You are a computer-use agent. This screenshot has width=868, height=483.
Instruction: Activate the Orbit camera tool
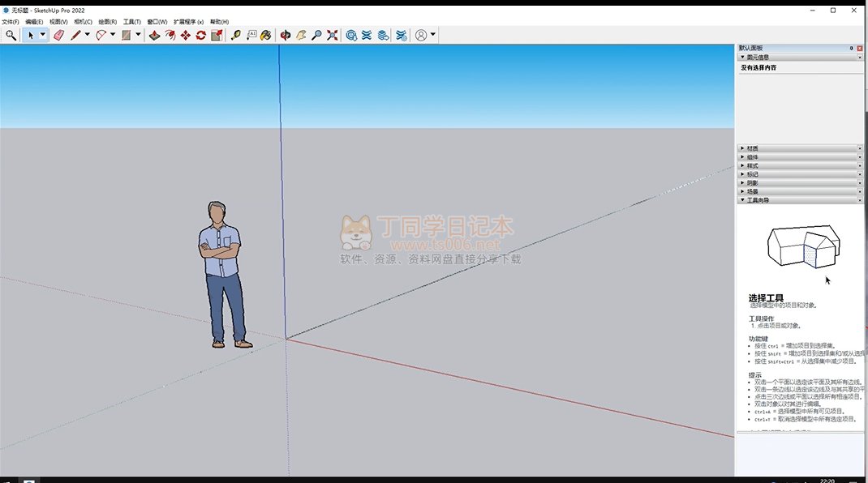286,36
